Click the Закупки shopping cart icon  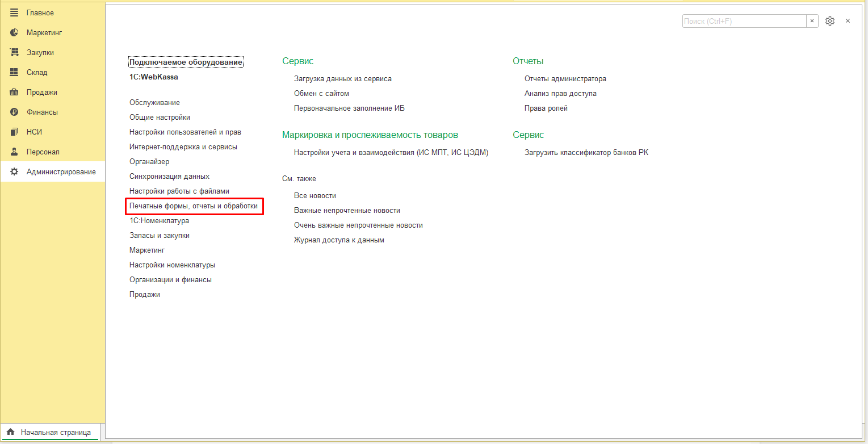(x=15, y=52)
